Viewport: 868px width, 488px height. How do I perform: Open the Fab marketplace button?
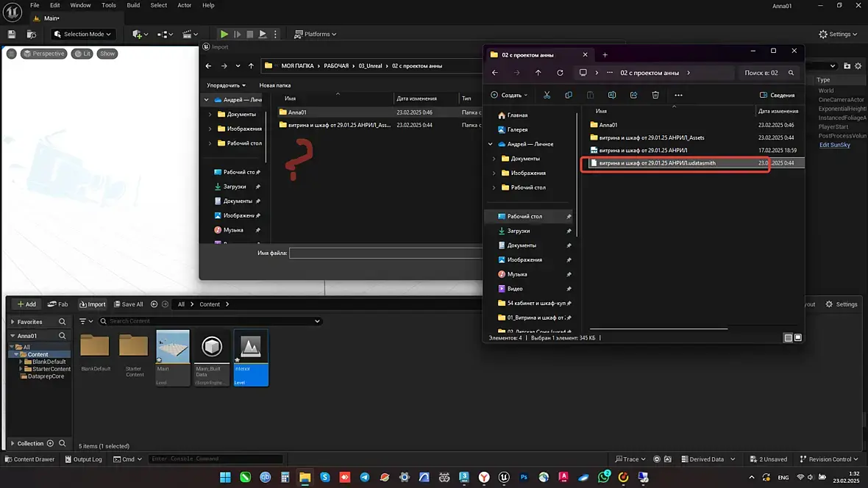58,304
